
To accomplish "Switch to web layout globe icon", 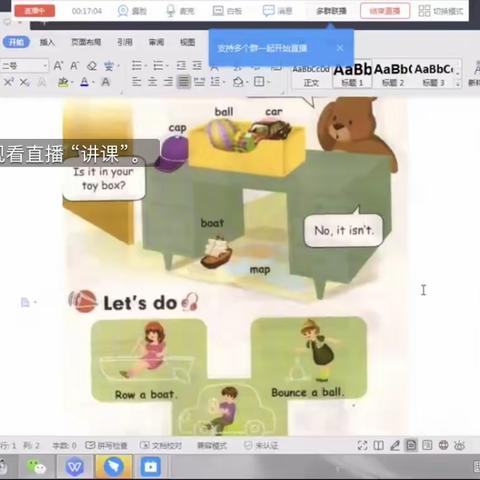I will pos(443,445).
